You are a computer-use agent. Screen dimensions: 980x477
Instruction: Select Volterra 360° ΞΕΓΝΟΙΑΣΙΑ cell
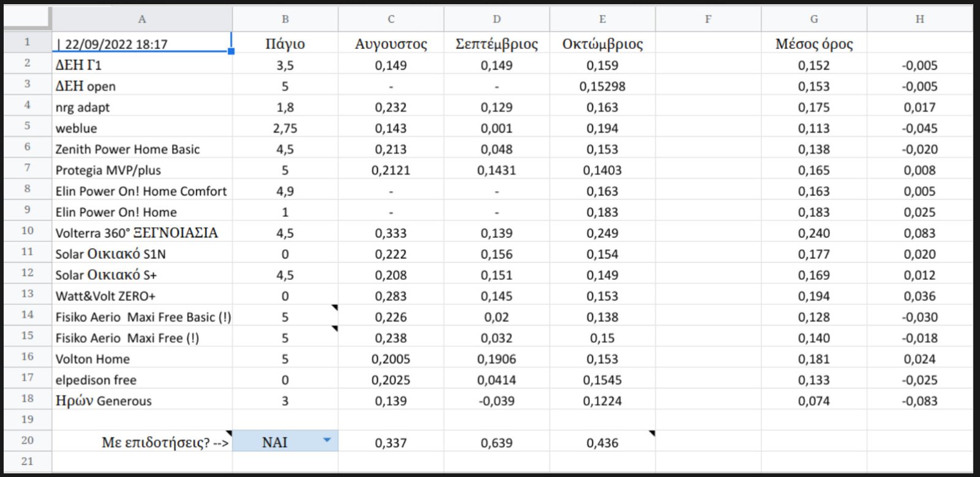pos(142,232)
